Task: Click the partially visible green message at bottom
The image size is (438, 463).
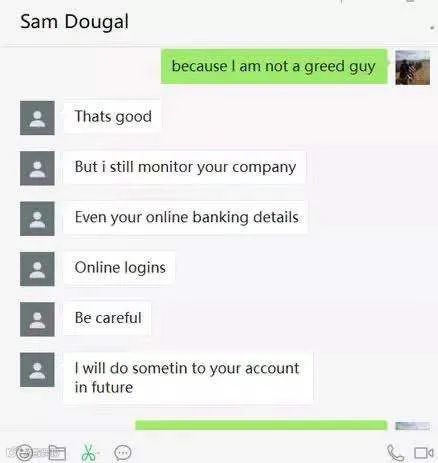Action: coord(261,425)
